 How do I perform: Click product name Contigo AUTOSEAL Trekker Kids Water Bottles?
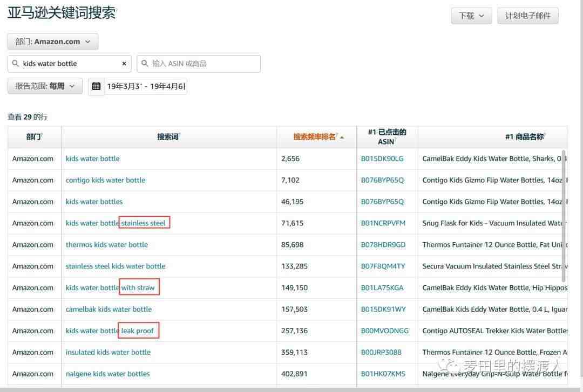[495, 331]
